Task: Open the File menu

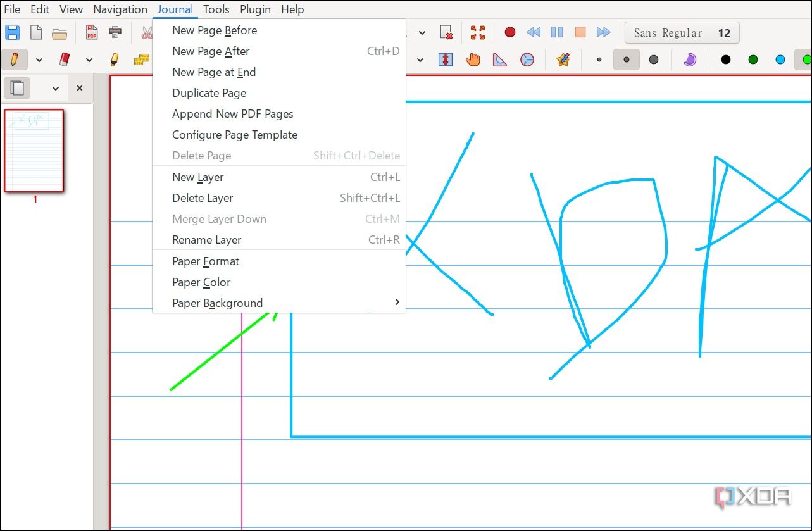Action: pos(12,9)
